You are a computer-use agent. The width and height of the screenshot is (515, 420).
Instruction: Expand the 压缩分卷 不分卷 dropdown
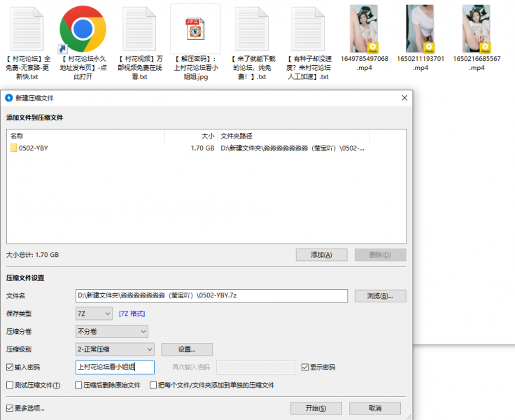[112, 332]
